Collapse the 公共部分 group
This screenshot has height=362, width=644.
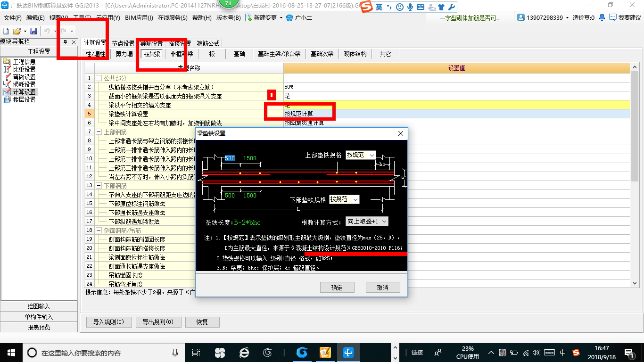(x=99, y=78)
